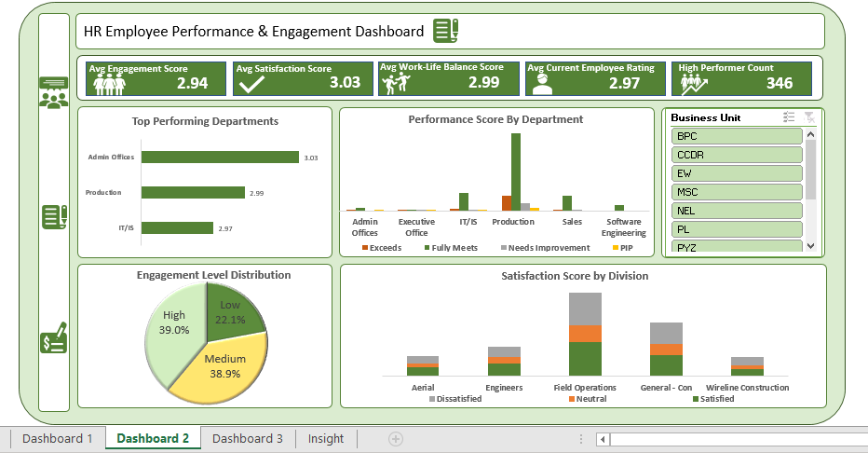Screen dimensions: 868x453
Task: Click the 346 high performer count value
Action: coord(780,84)
